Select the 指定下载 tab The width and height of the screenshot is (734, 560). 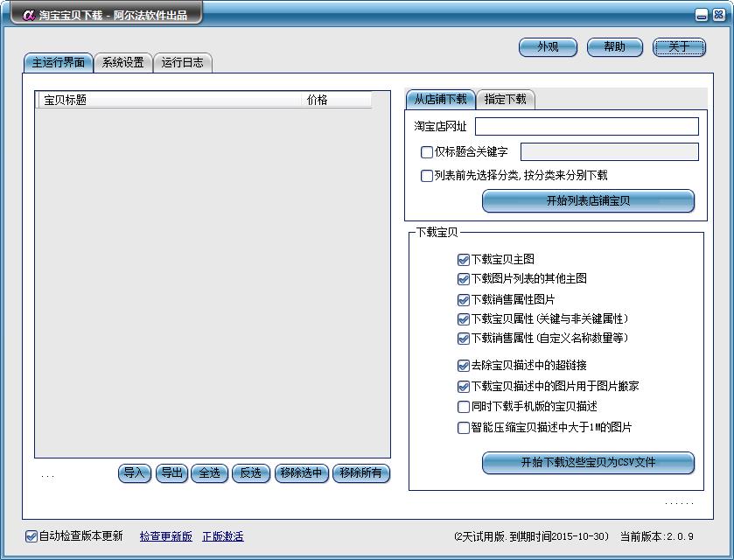[506, 99]
